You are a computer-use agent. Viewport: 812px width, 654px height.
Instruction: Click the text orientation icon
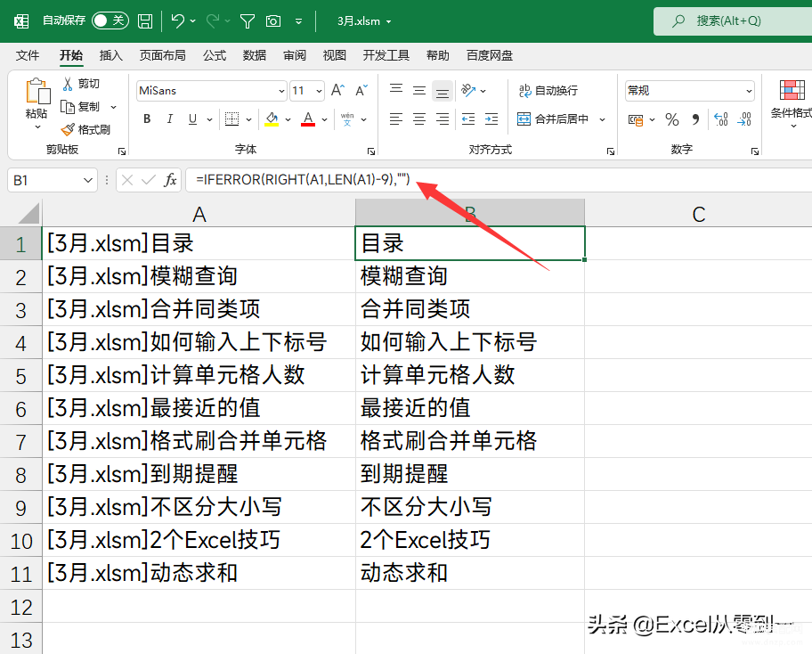tap(468, 90)
